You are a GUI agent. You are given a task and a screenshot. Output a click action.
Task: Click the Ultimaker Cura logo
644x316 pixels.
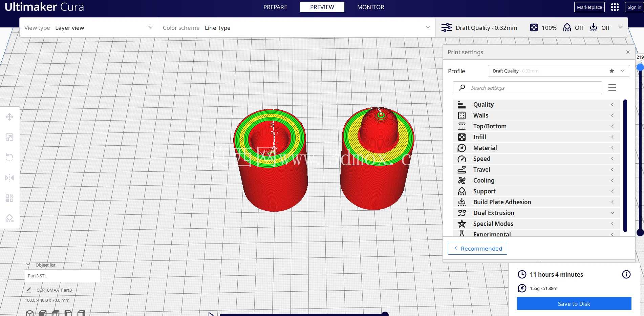44,7
